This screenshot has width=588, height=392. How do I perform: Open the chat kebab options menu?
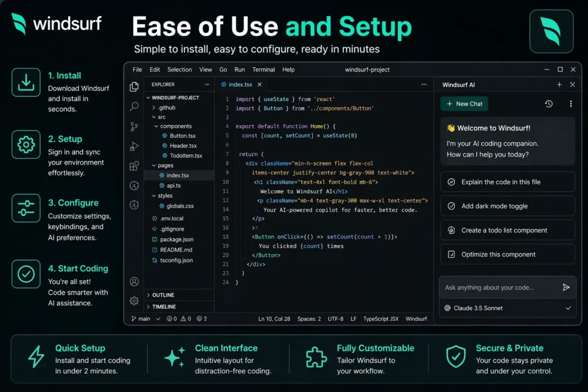click(571, 104)
